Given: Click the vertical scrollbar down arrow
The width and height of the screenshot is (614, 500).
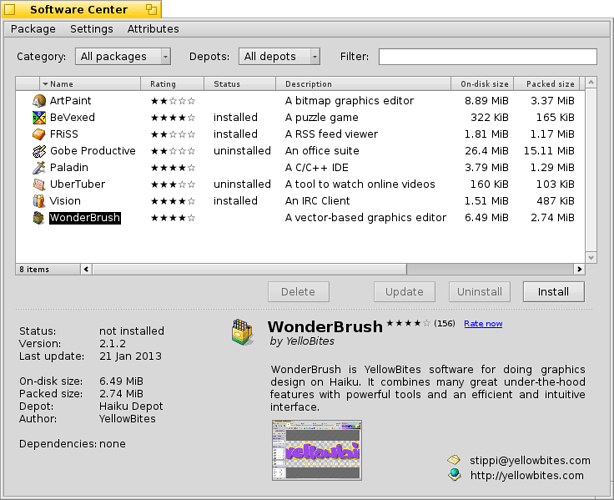Looking at the screenshot, I should 591,258.
